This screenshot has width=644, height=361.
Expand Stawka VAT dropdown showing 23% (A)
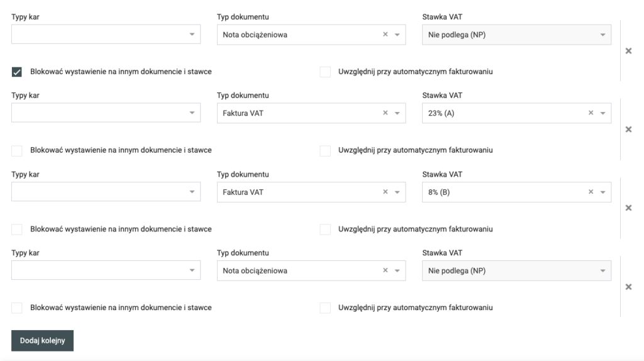[602, 113]
